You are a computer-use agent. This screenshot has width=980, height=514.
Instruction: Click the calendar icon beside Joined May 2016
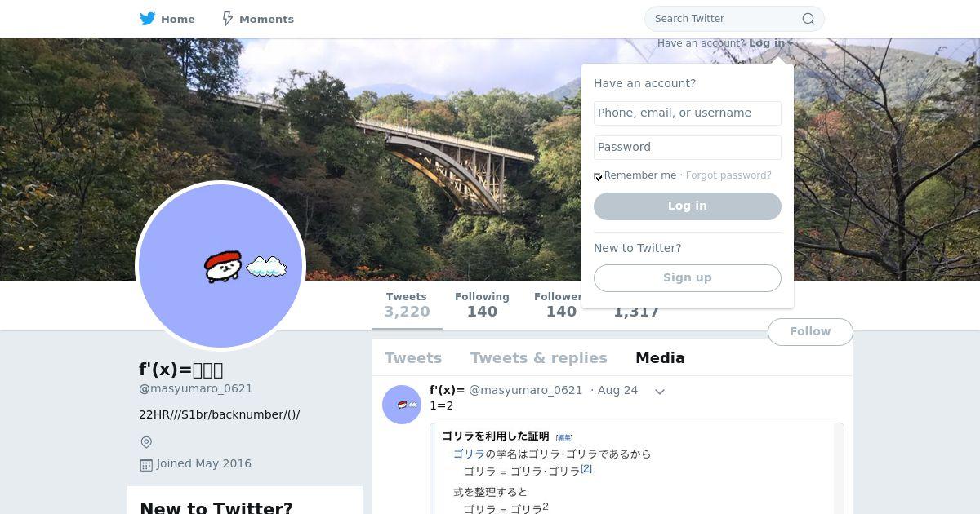click(x=146, y=464)
